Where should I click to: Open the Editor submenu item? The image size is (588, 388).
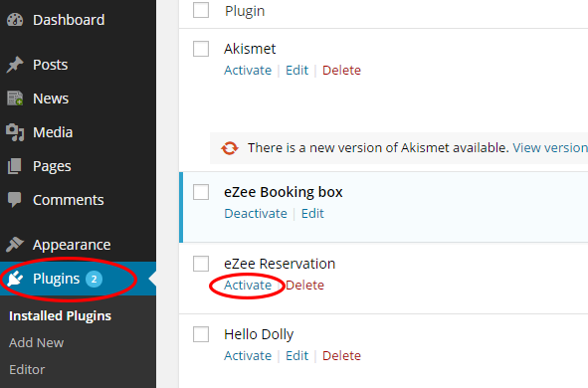27,370
